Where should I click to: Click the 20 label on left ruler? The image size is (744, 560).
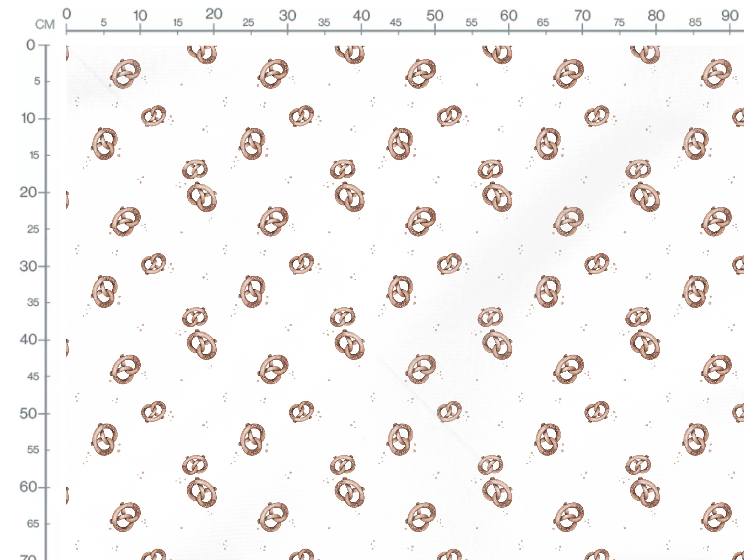pyautogui.click(x=28, y=192)
